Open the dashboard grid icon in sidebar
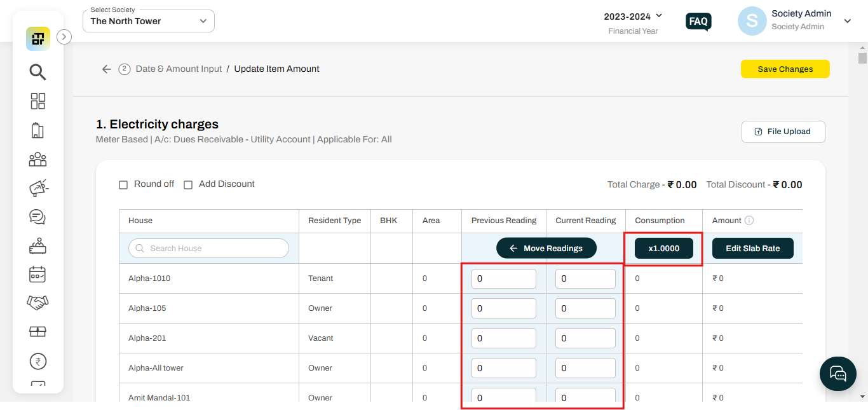Screen dimensions: 868x410 click(x=37, y=101)
